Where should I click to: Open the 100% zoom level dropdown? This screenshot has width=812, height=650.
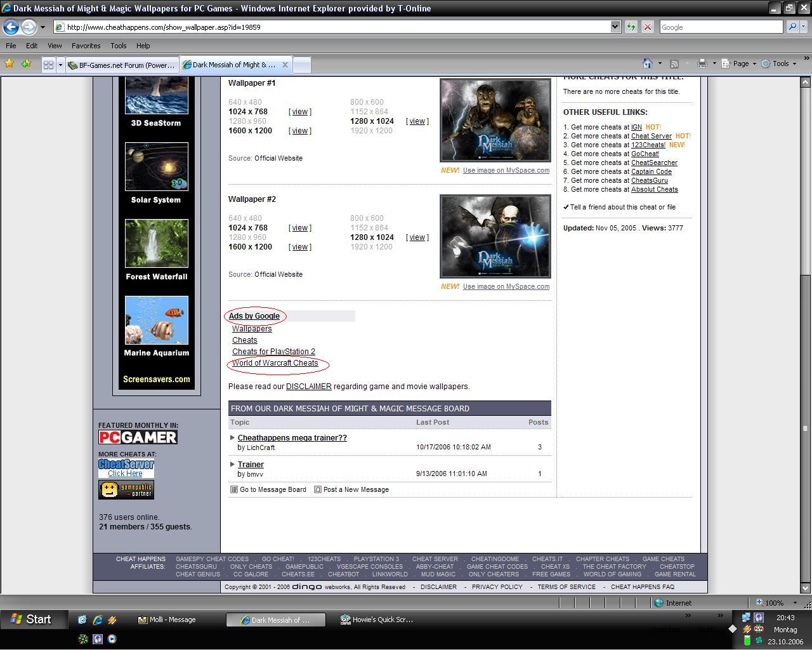795,603
